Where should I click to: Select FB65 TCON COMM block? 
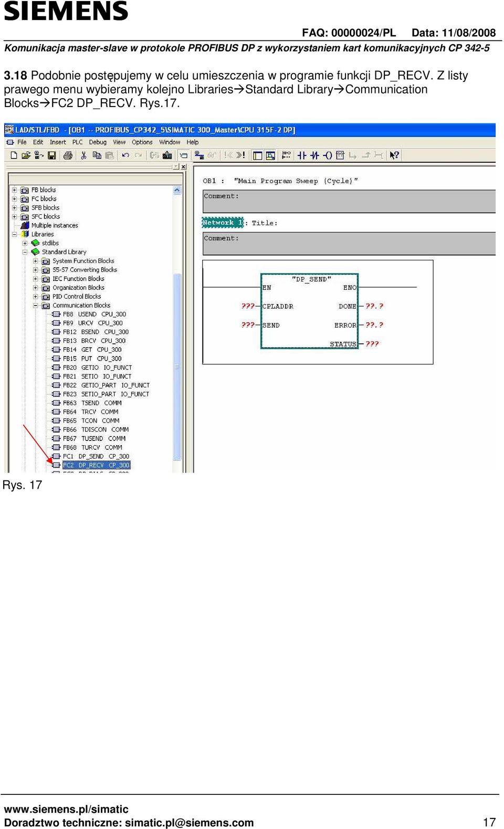[91, 421]
